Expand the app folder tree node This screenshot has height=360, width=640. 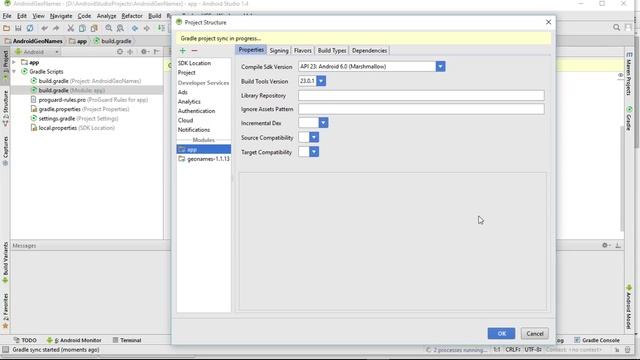point(14,62)
